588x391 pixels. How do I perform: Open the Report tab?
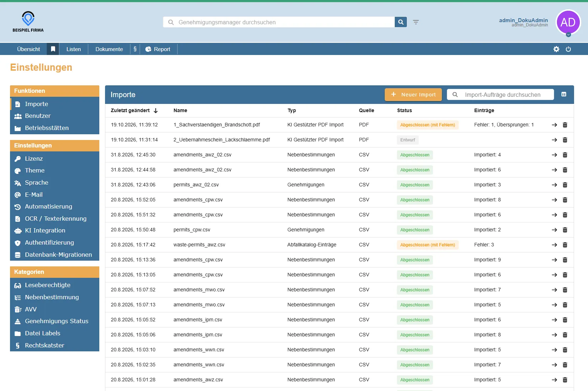(158, 49)
